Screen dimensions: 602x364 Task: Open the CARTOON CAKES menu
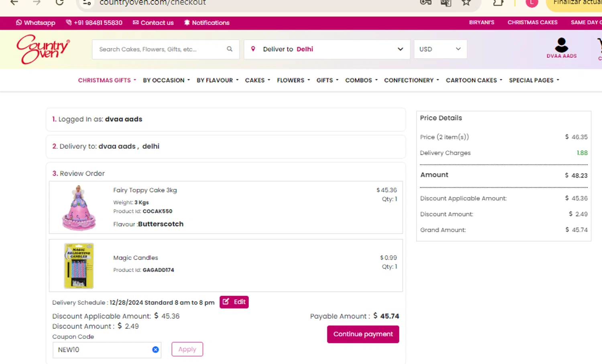[474, 80]
